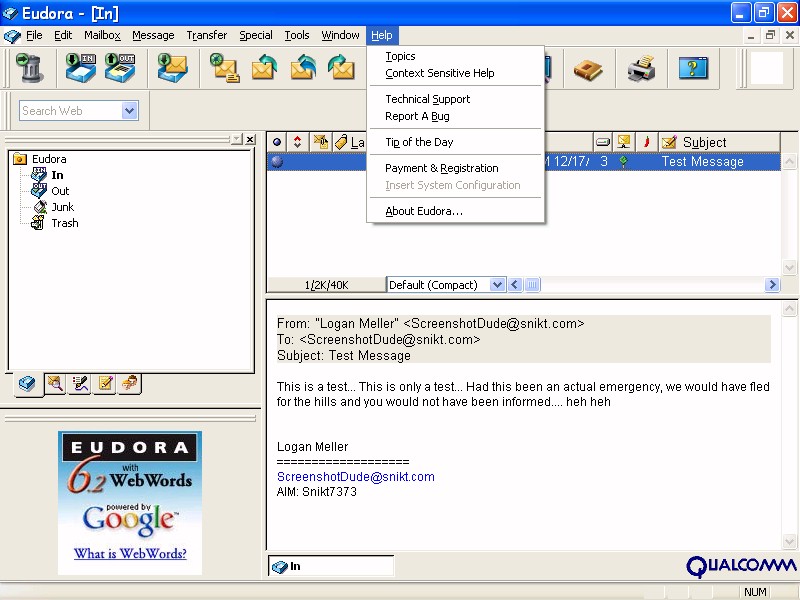Open the Mailbox menu
This screenshot has width=800, height=600.
103,35
